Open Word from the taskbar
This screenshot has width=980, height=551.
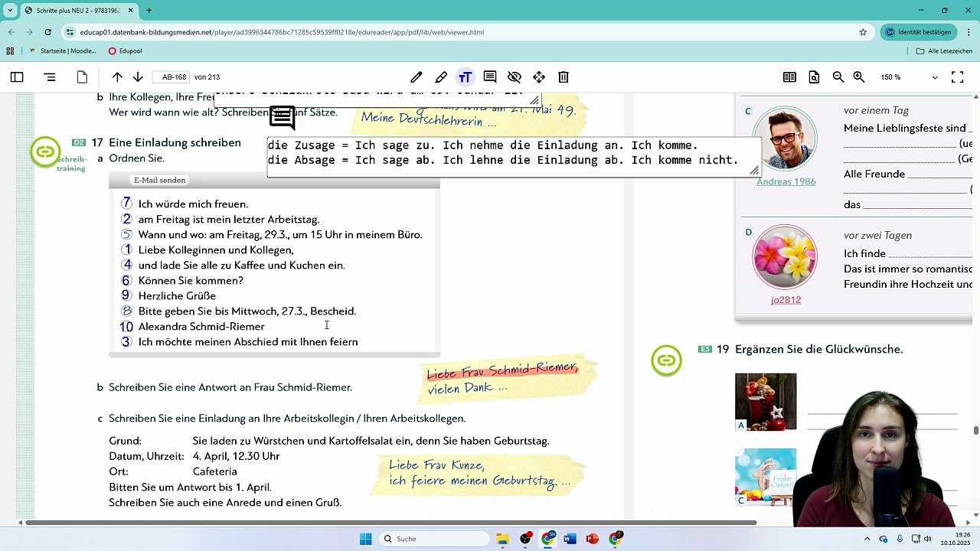[570, 539]
